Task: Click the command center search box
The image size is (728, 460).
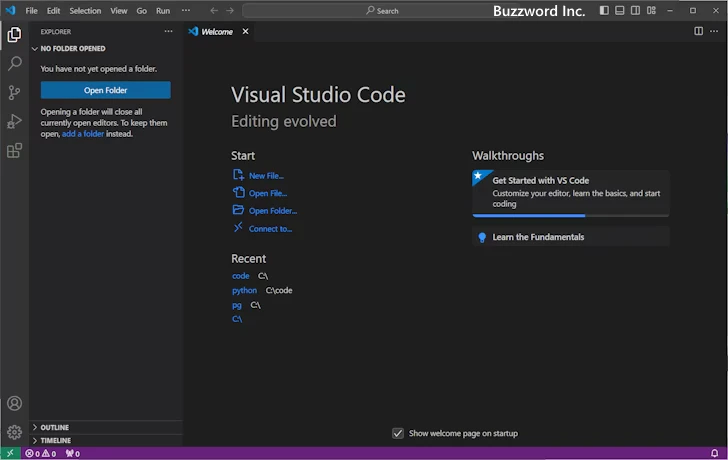Action: tap(382, 10)
